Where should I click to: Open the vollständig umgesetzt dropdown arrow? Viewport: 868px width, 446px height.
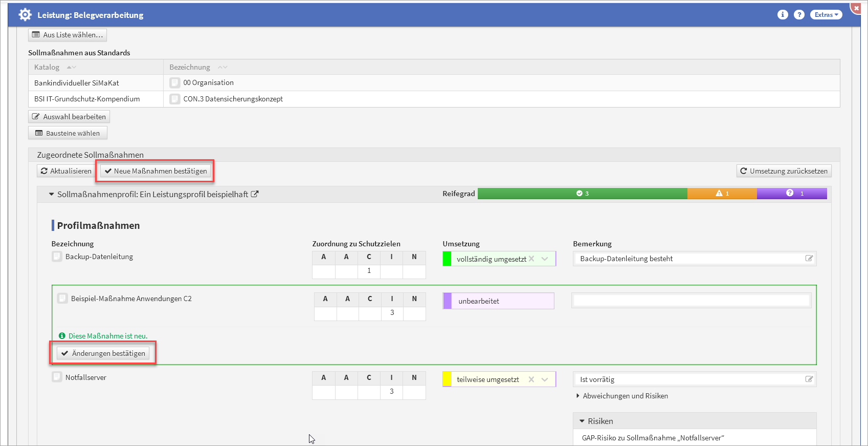545,259
